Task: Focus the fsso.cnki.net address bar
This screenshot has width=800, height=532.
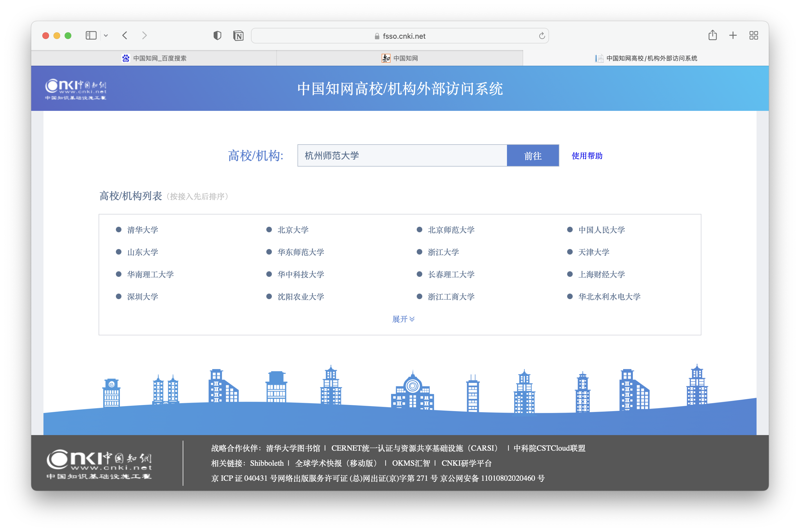Action: coord(400,36)
